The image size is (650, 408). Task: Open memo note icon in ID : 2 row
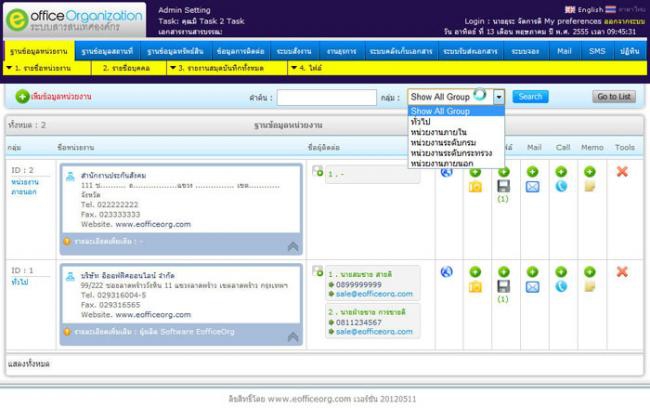click(x=590, y=187)
